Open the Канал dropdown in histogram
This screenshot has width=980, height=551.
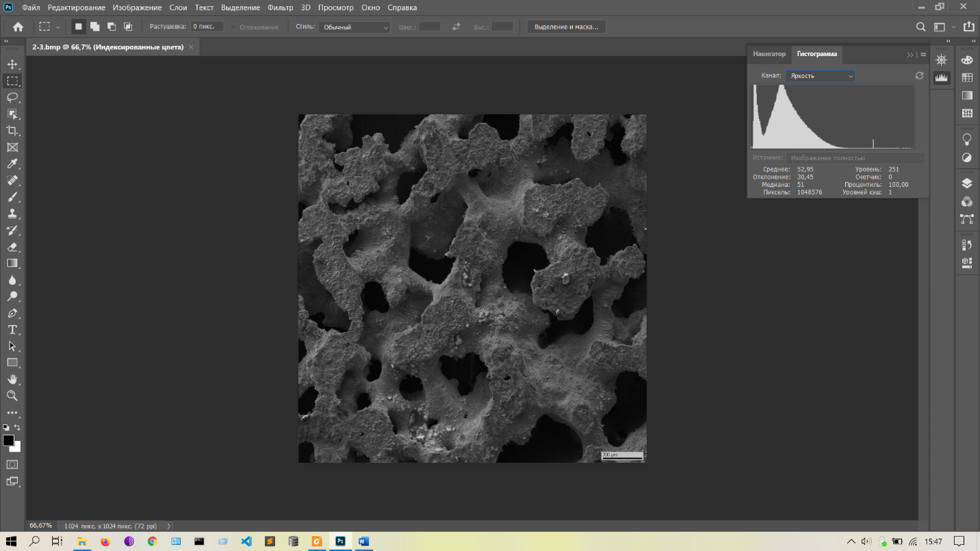click(x=821, y=76)
